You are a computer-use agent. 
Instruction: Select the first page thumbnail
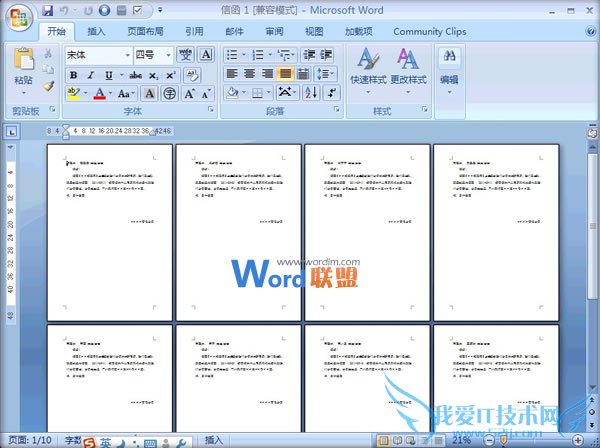click(x=110, y=232)
